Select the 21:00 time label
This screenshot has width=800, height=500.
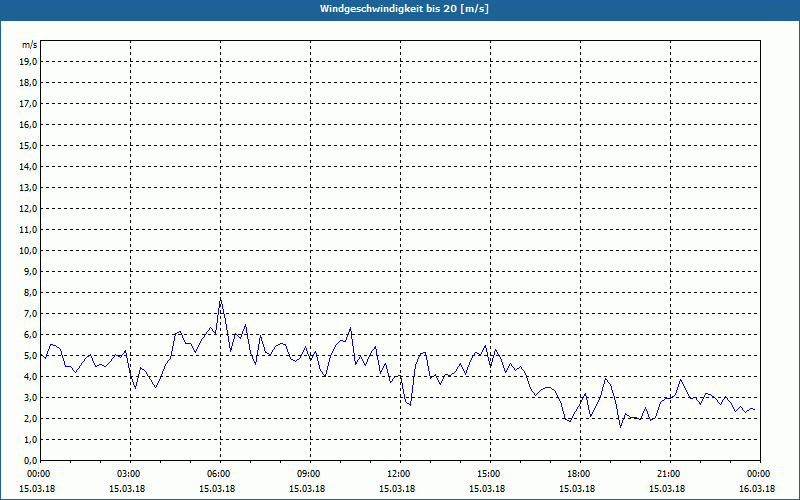(x=670, y=474)
